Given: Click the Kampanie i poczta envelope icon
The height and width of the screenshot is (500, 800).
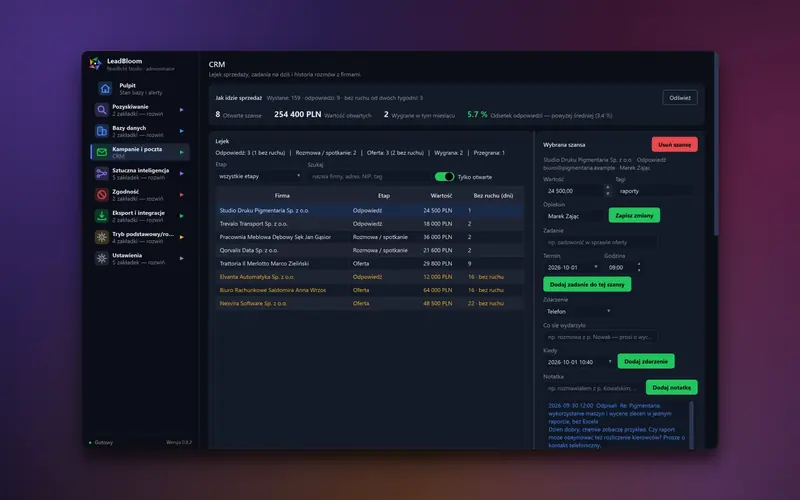Looking at the screenshot, I should click(x=102, y=152).
